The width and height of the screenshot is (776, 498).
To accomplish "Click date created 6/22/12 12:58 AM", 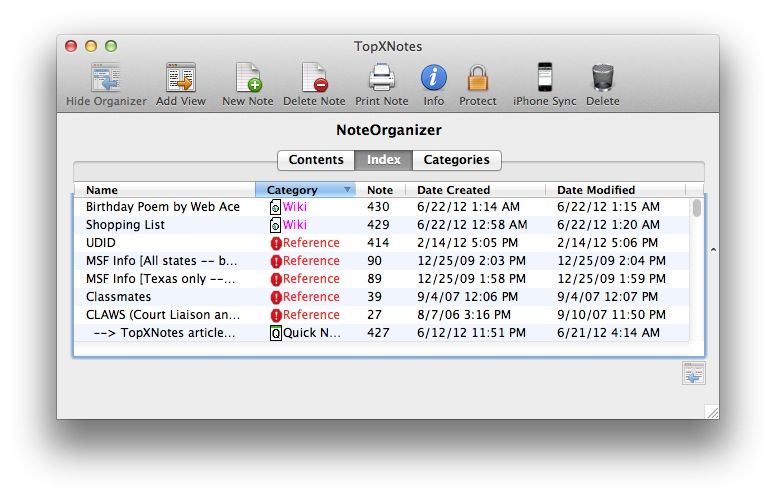I will coord(472,225).
